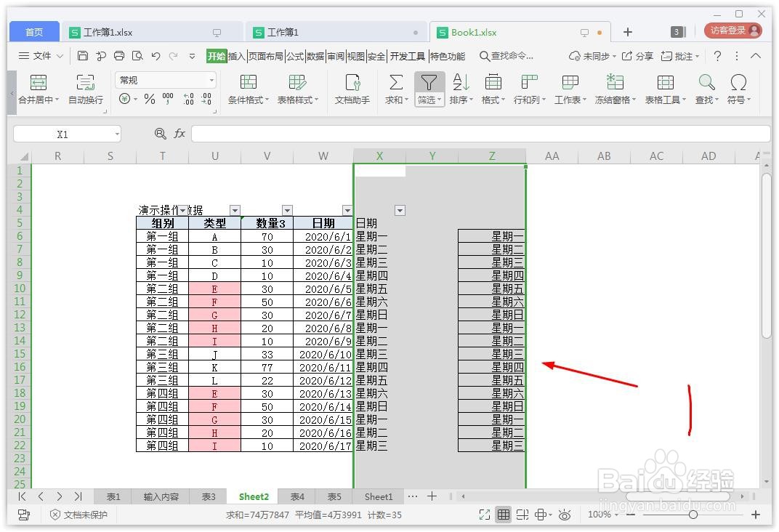
Task: Click the AutoSum (求和) icon
Action: [396, 82]
